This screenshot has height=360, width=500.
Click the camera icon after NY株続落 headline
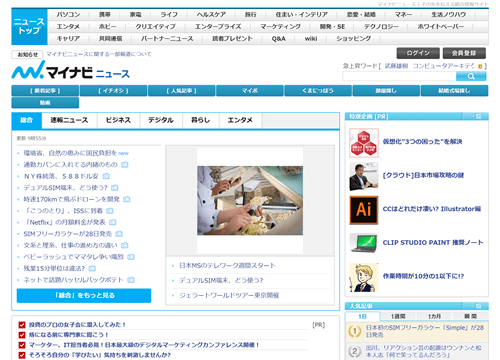(x=106, y=176)
